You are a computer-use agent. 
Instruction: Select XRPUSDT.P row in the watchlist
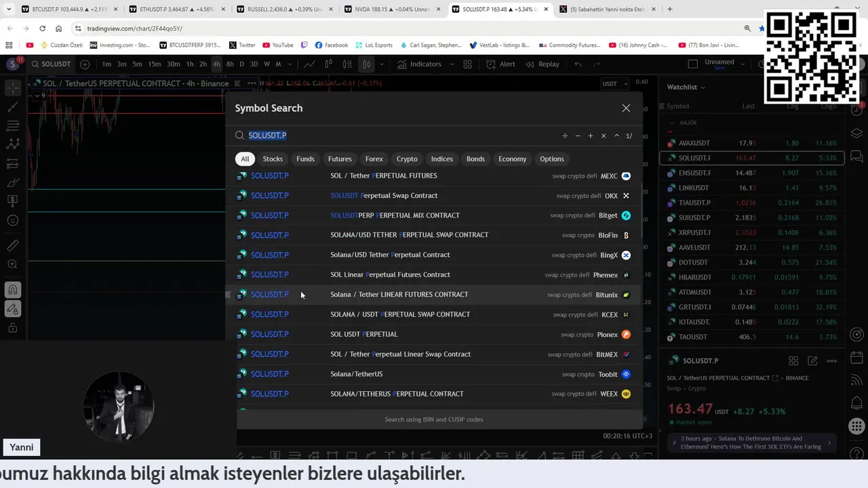pyautogui.click(x=752, y=232)
